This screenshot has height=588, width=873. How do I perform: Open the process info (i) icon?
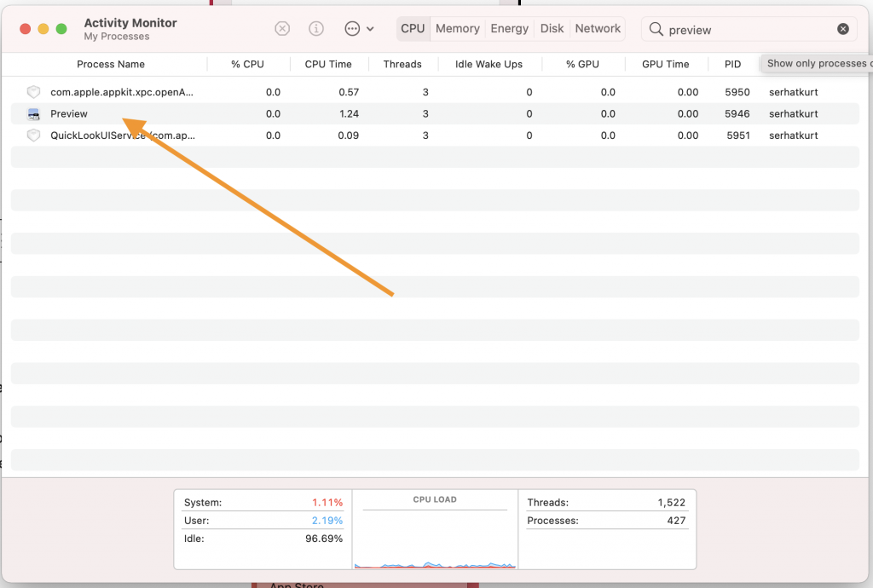[x=316, y=28]
